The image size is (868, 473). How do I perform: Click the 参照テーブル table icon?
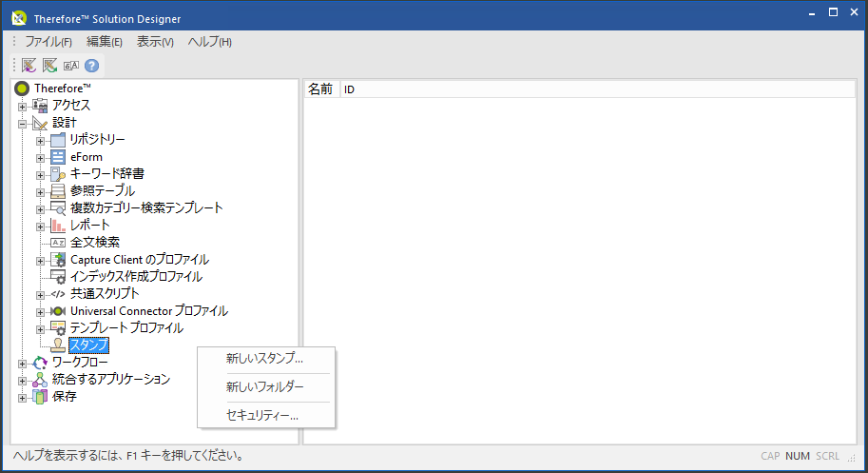coord(58,191)
